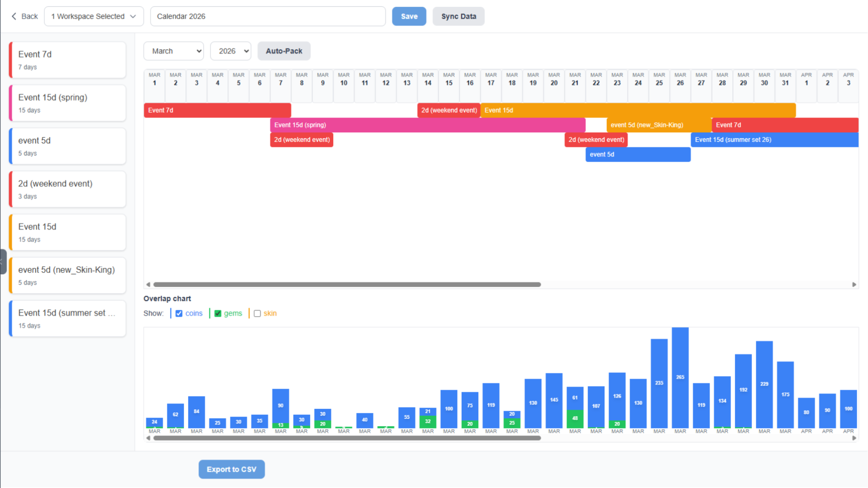Collapse the left sidebar panel chevron
This screenshot has width=868, height=488.
point(2,262)
